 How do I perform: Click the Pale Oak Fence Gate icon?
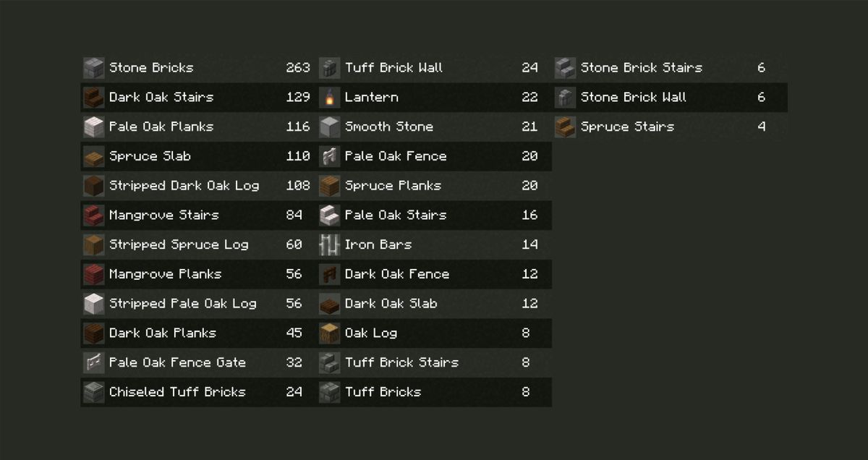point(93,363)
